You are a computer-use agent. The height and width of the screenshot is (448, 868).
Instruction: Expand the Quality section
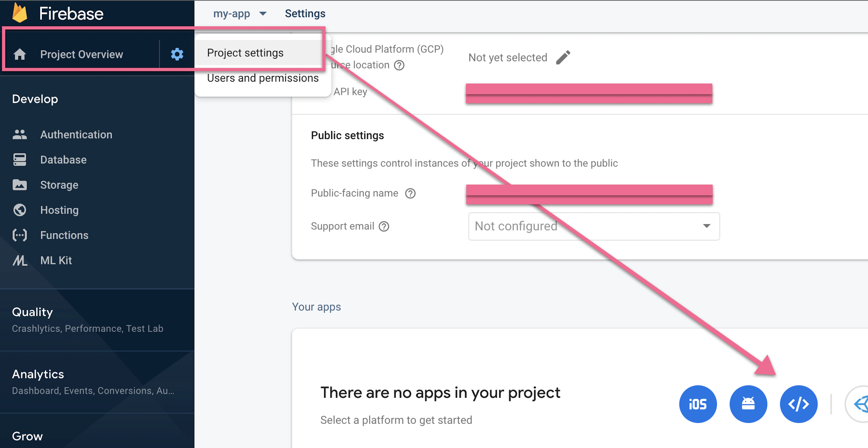pos(32,312)
